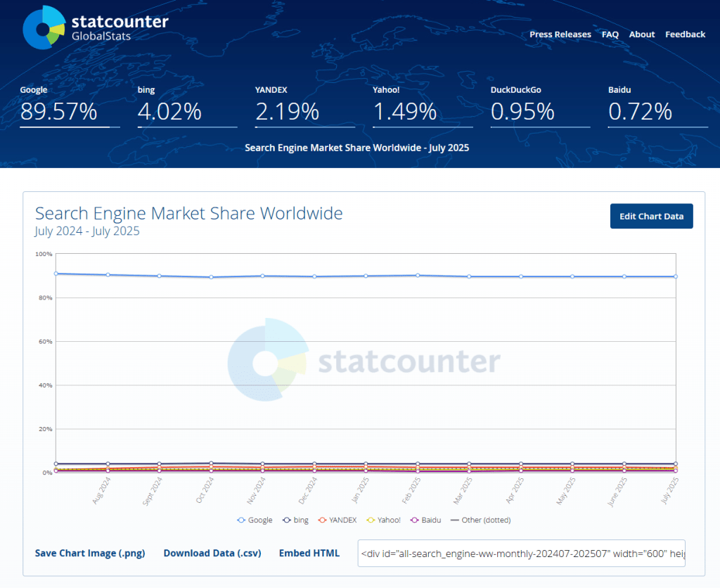The height and width of the screenshot is (588, 720).
Task: Click the Feb 2025 axis label
Action: coord(411,490)
